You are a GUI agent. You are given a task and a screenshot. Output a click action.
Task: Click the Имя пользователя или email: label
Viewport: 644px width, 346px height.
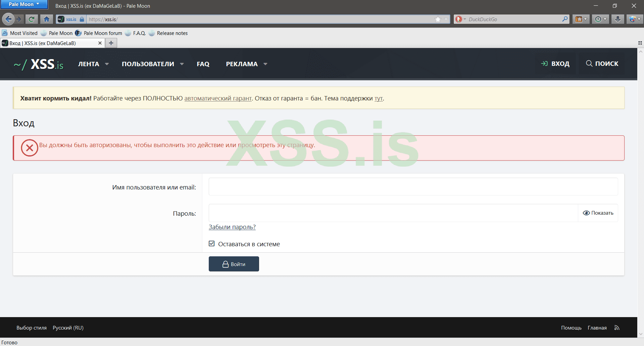pos(154,187)
